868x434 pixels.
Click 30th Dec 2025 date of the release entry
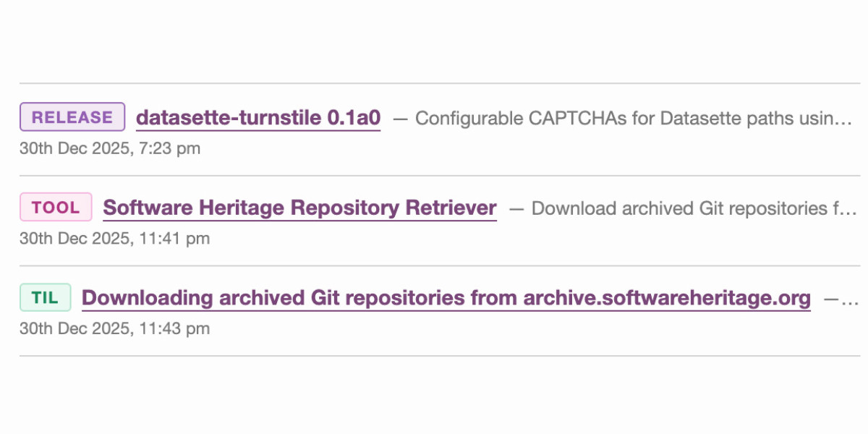68,148
